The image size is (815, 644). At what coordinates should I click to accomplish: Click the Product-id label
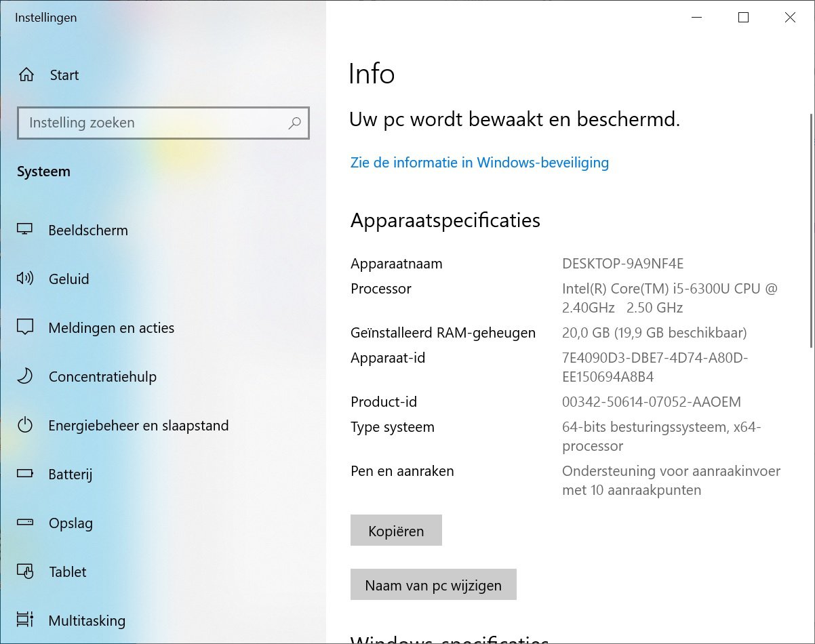click(384, 402)
